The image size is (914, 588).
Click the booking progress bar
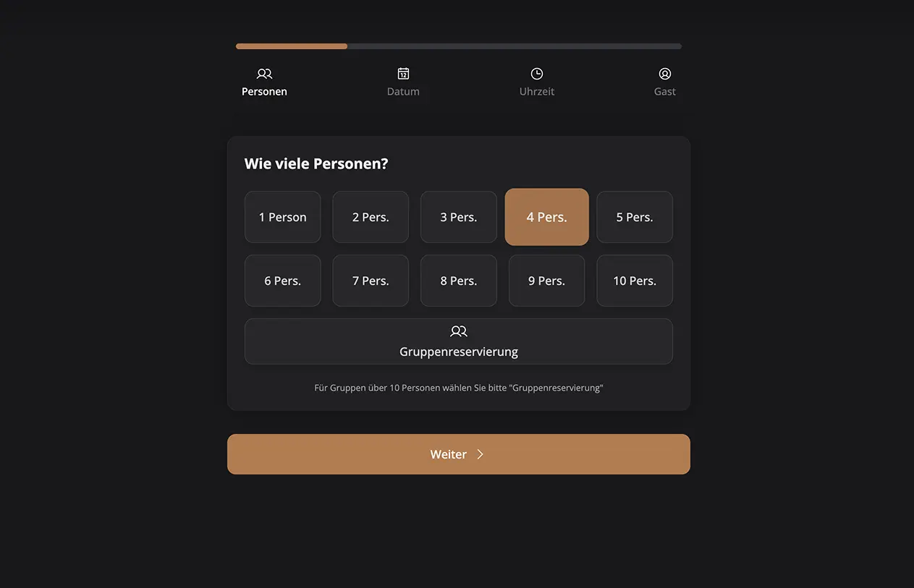coord(459,46)
